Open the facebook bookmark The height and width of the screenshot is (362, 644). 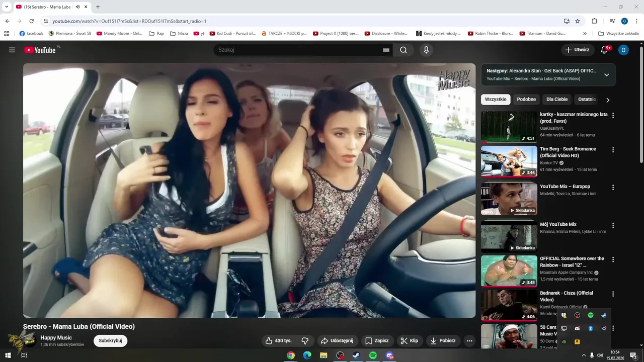31,34
